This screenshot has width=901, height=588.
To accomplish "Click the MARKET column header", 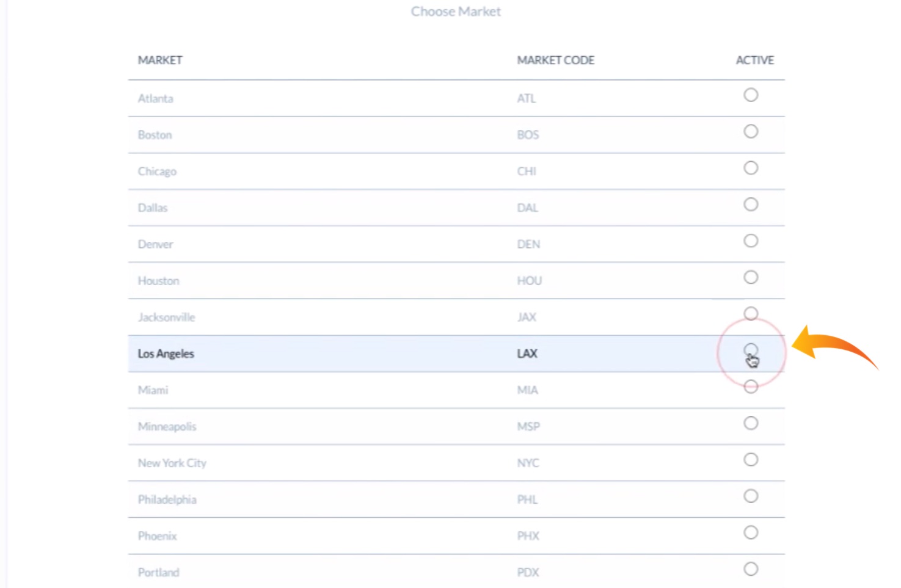I will 160,60.
